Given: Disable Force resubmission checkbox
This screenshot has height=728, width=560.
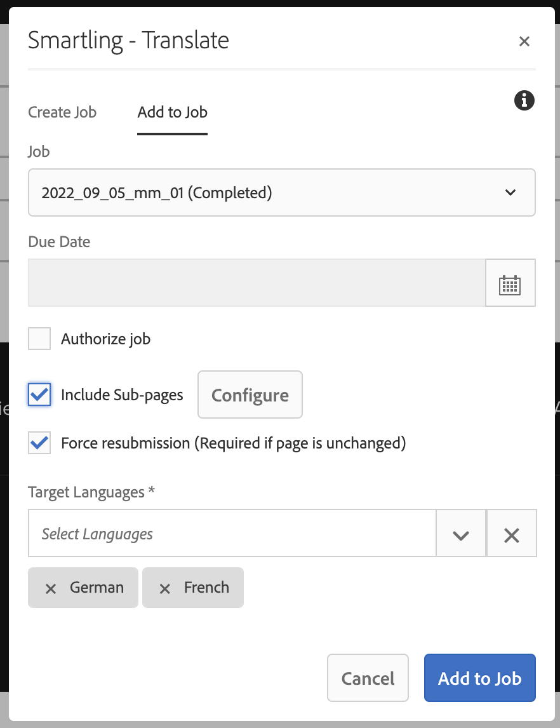Looking at the screenshot, I should [x=39, y=443].
